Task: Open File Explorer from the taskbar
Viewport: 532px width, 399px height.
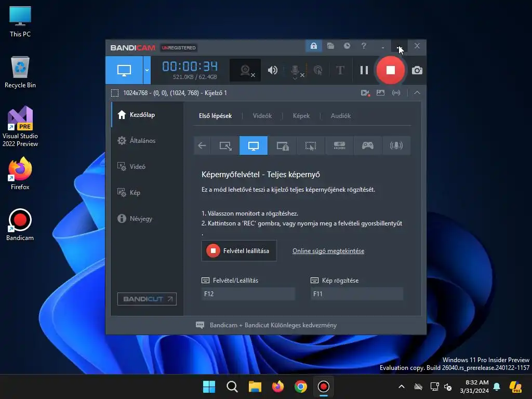Action: (255, 387)
